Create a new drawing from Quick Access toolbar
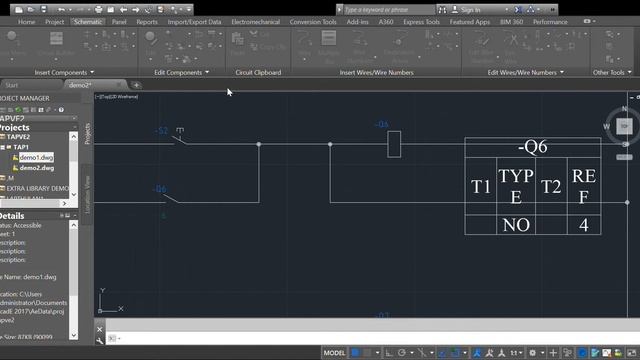This screenshot has height=360, width=640. [18, 9]
